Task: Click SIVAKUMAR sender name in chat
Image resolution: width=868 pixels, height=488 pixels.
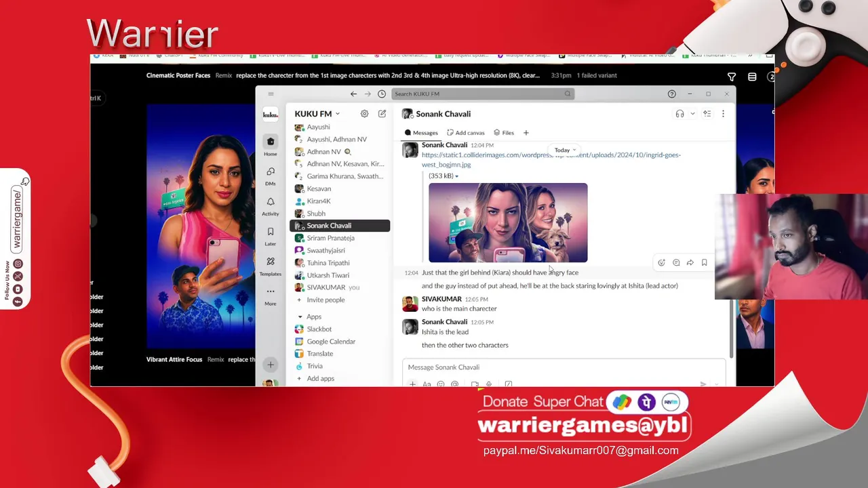Action: click(x=441, y=299)
